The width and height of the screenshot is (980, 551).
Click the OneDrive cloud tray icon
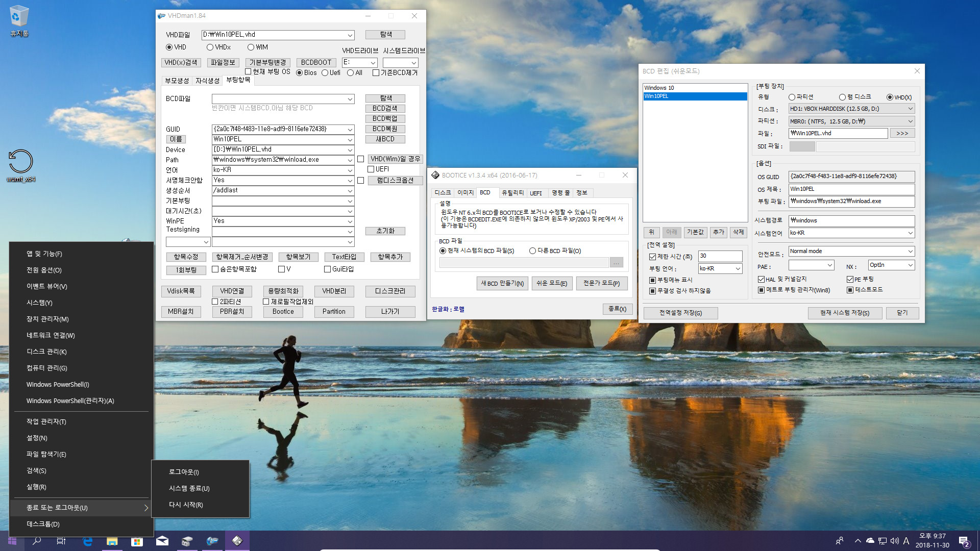pos(870,541)
